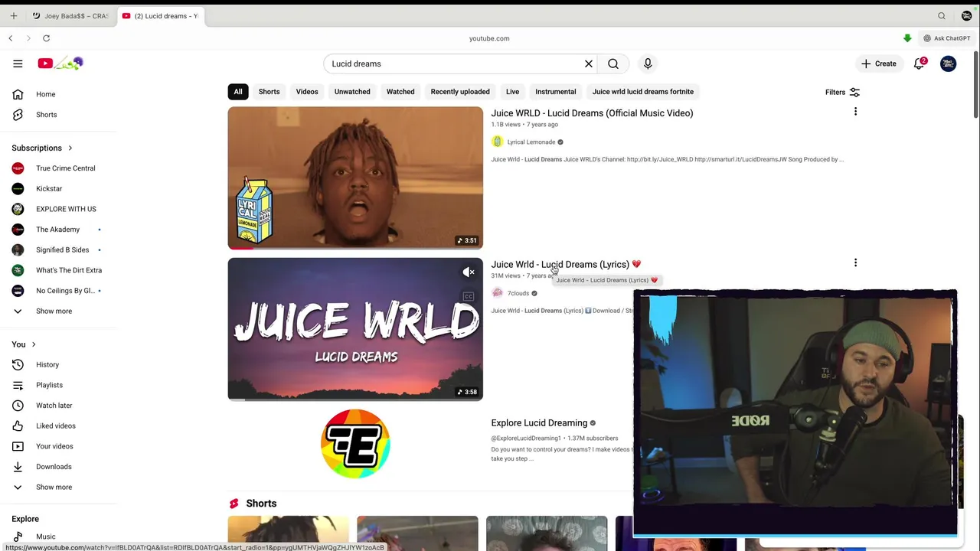Open options menu for official music video
Image resolution: width=980 pixels, height=551 pixels.
855,112
